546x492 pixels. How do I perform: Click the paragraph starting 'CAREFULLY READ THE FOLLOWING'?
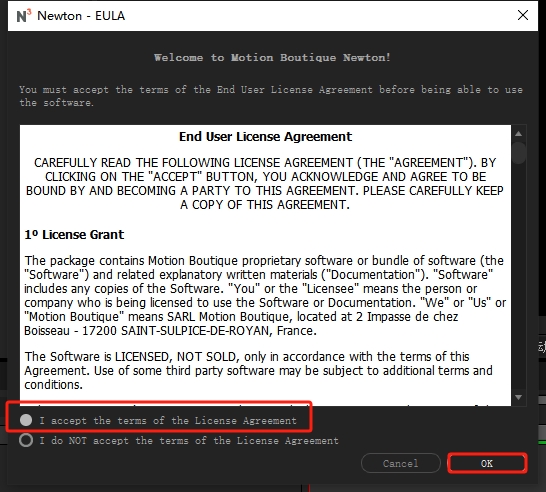(265, 183)
